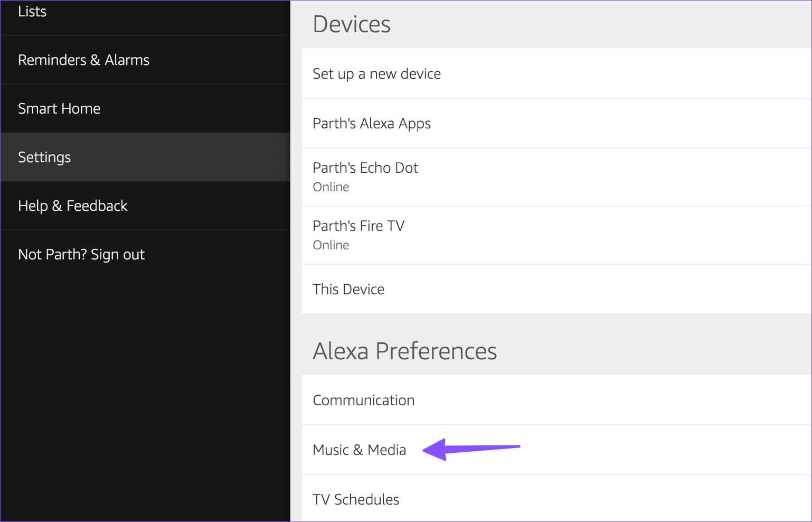Select Parth's Echo Dot device
Screen dimensions: 812x522
pyautogui.click(x=365, y=168)
